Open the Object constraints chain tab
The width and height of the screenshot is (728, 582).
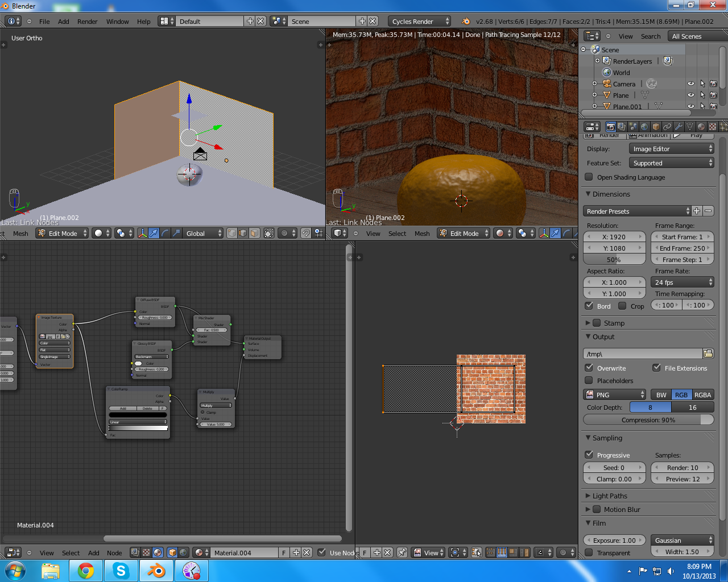[x=667, y=127]
